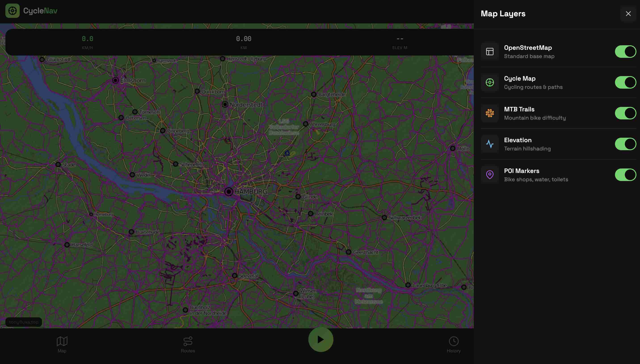Click the Cycle Map layer label
640x364 pixels.
519,78
